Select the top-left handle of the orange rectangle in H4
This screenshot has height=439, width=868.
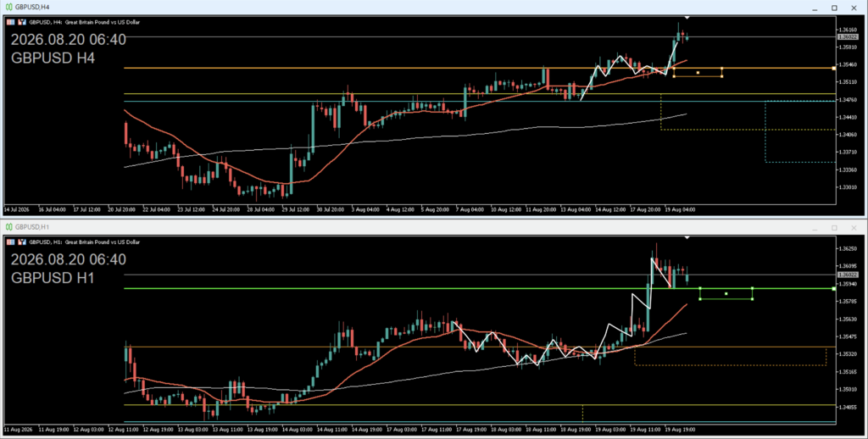point(674,69)
